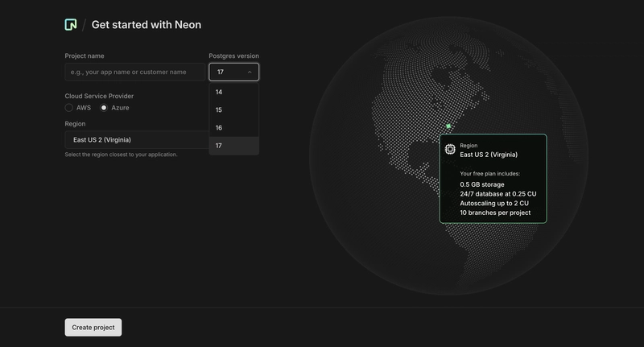644x347 pixels.
Task: Click the green region marker on globe
Action: tap(448, 126)
